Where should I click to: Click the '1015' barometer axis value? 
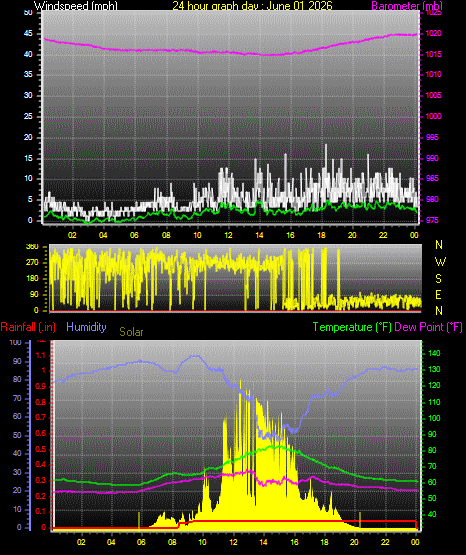[x=433, y=54]
